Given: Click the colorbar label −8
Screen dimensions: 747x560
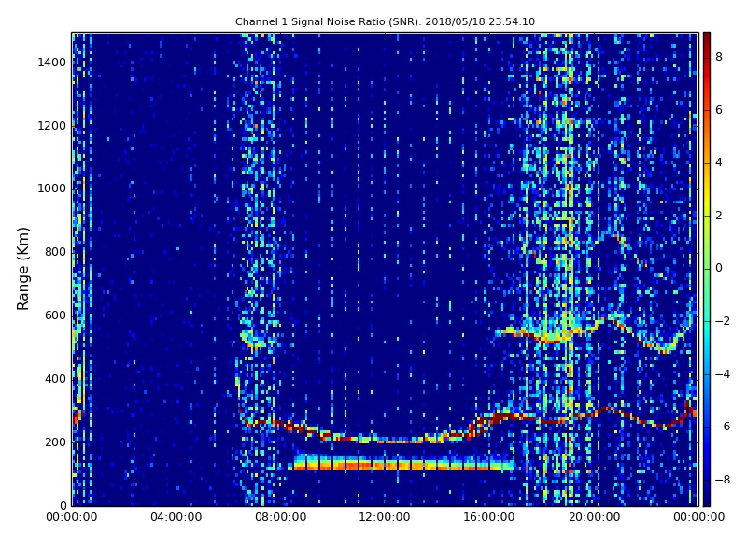Looking at the screenshot, I should (722, 480).
